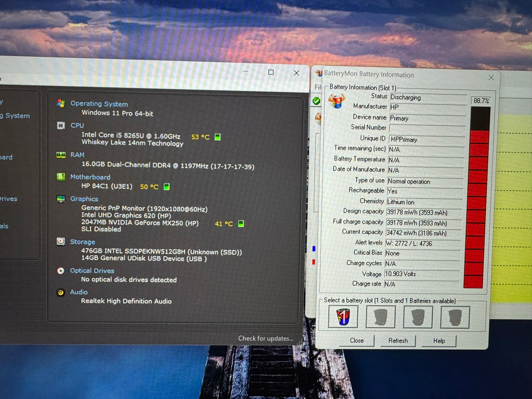Click the CPU chip icon in Speccy
The width and height of the screenshot is (532, 399).
(x=61, y=126)
